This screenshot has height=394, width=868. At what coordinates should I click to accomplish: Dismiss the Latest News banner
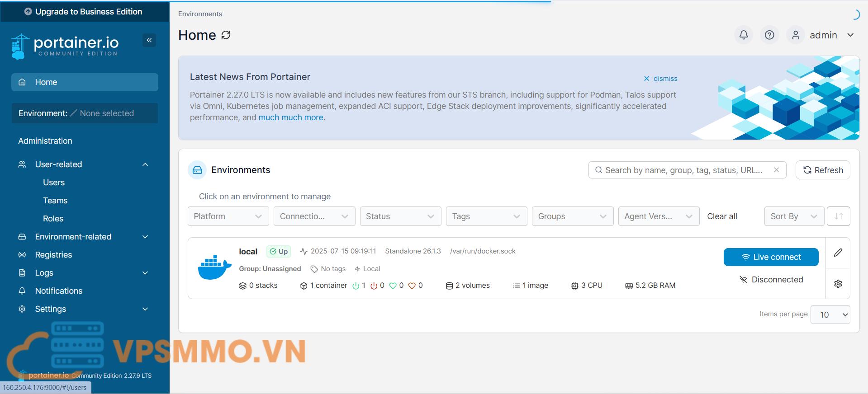[x=661, y=79]
